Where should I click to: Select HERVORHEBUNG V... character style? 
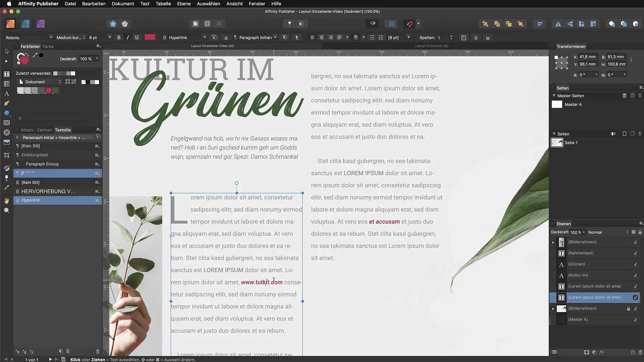(x=57, y=191)
